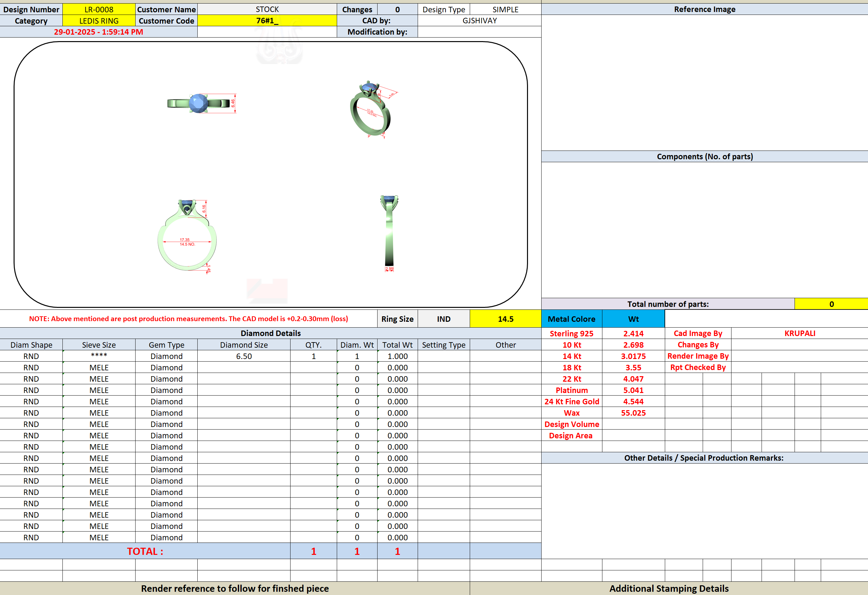Select Render reference to follow for finshed piece
868x595 pixels.
tap(235, 588)
